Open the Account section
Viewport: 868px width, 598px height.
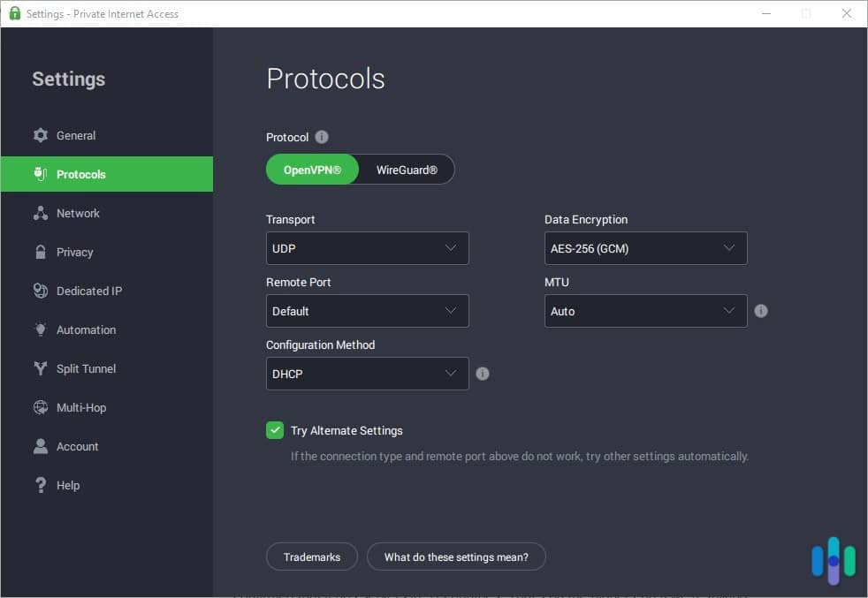[x=107, y=446]
